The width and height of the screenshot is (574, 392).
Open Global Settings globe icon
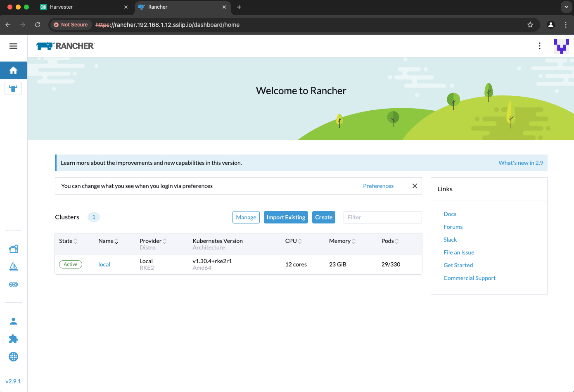pos(13,356)
